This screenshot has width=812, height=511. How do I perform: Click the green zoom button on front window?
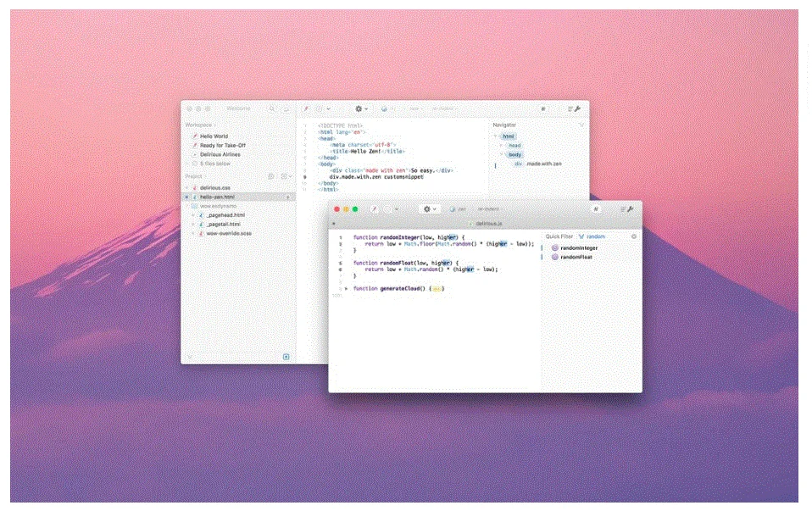pyautogui.click(x=355, y=209)
